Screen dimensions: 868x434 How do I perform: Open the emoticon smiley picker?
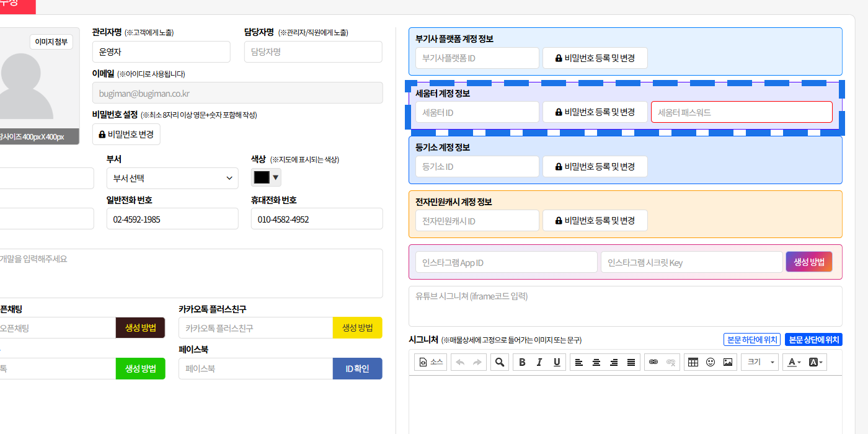click(x=711, y=362)
